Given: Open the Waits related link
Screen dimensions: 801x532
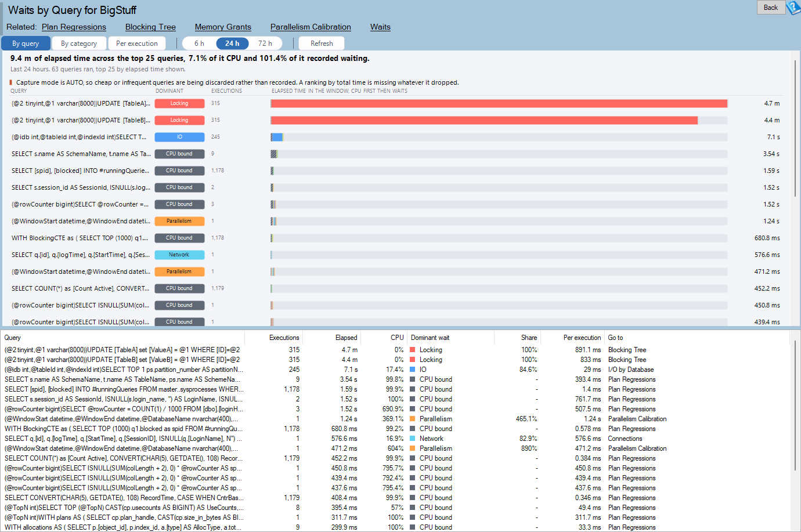Looking at the screenshot, I should click(380, 27).
